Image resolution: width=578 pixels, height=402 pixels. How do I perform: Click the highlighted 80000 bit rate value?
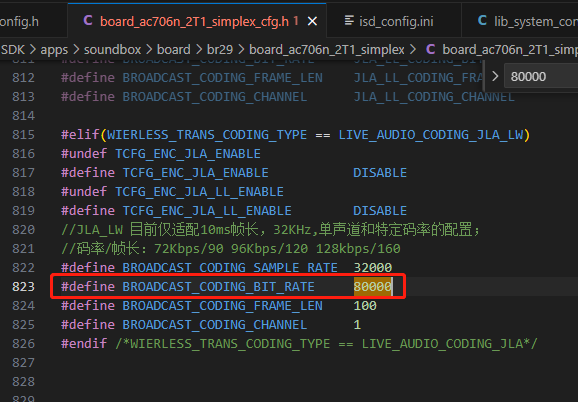[x=372, y=287]
